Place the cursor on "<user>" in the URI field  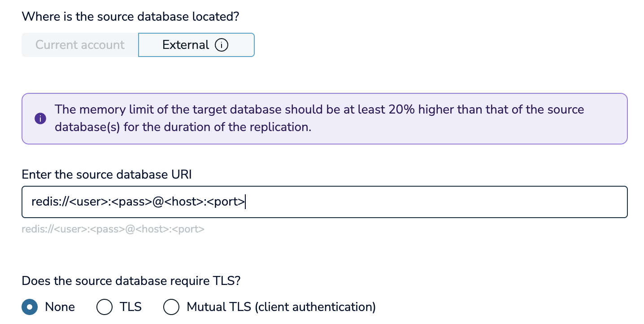pyautogui.click(x=88, y=202)
